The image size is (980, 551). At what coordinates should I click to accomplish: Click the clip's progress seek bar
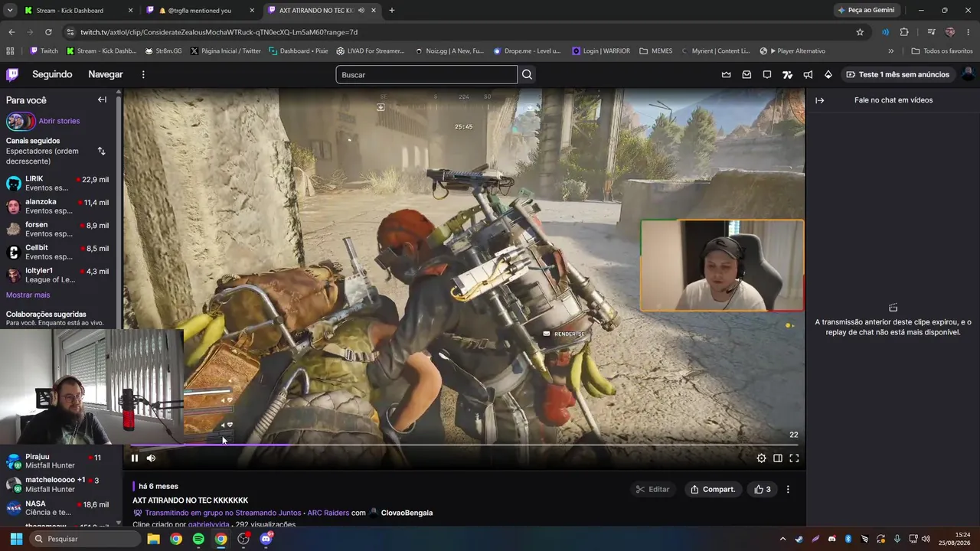point(464,445)
